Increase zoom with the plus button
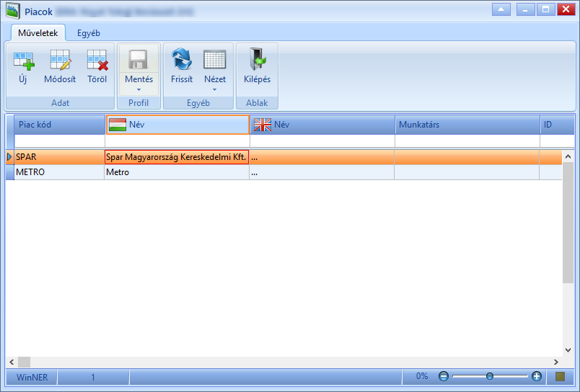This screenshot has width=580, height=392. pyautogui.click(x=536, y=376)
